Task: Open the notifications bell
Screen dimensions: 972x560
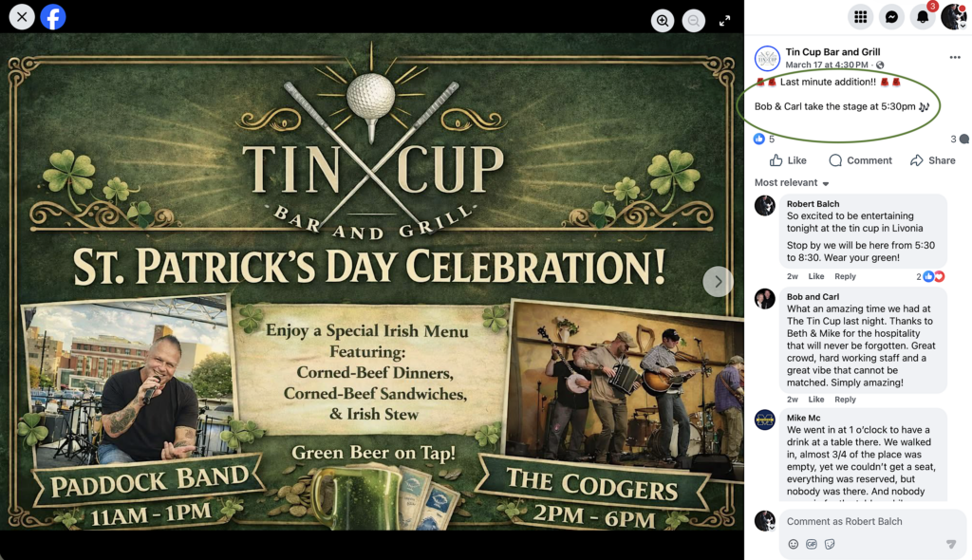Action: pos(923,16)
